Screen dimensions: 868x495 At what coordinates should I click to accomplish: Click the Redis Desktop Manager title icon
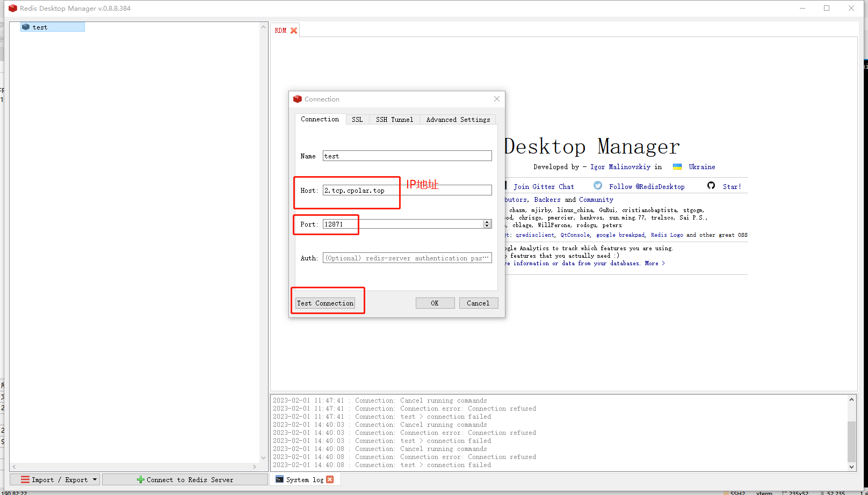click(x=13, y=8)
